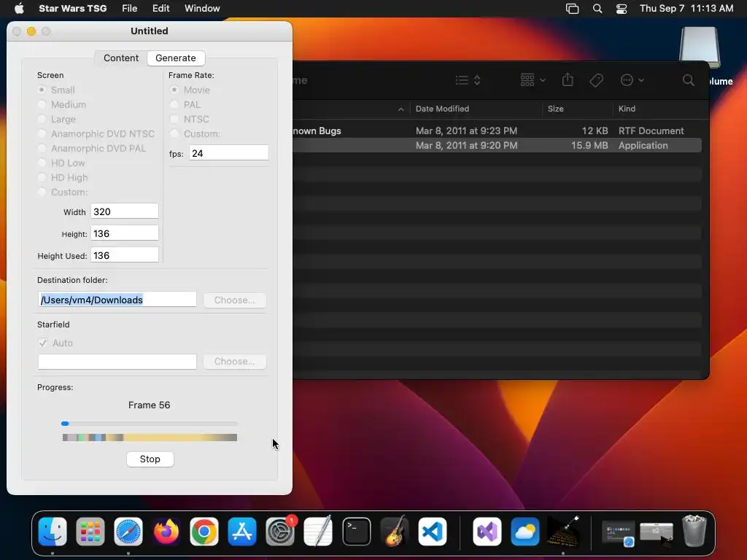
Task: Select the Large screen size option
Action: point(42,119)
